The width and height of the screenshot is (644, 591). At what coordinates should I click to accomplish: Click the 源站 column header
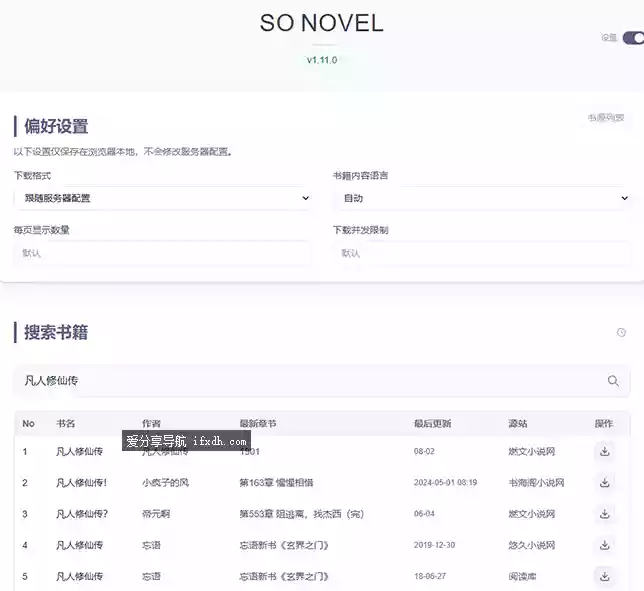tap(518, 423)
